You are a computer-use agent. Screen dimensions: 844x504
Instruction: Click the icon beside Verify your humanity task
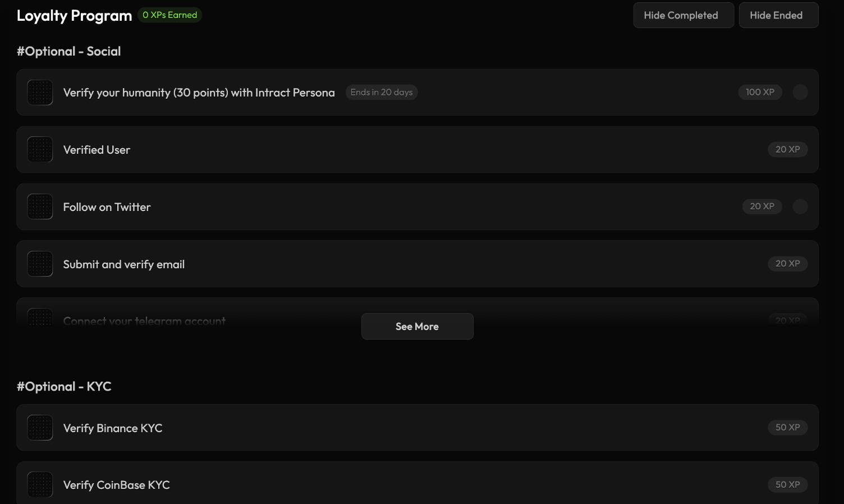40,93
